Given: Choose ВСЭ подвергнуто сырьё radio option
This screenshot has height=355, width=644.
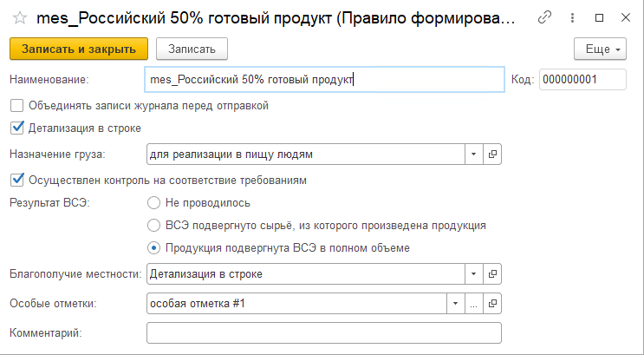Looking at the screenshot, I should click(153, 226).
